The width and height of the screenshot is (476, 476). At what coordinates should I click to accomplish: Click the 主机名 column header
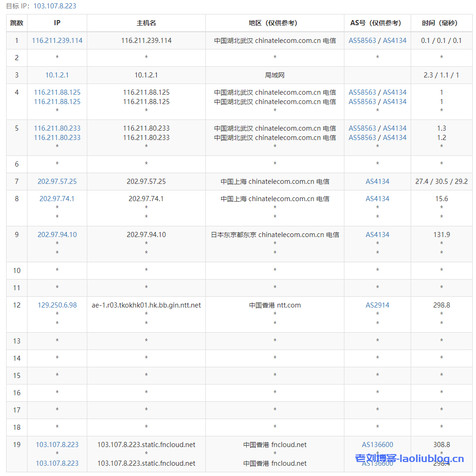tap(146, 23)
